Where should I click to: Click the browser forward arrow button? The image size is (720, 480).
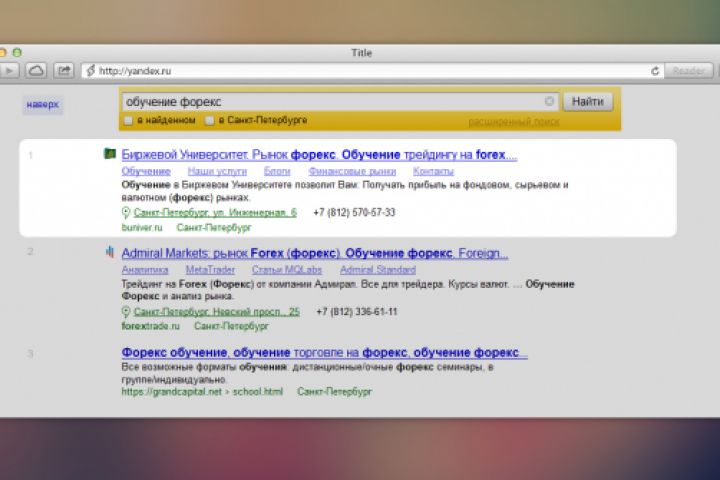point(8,71)
